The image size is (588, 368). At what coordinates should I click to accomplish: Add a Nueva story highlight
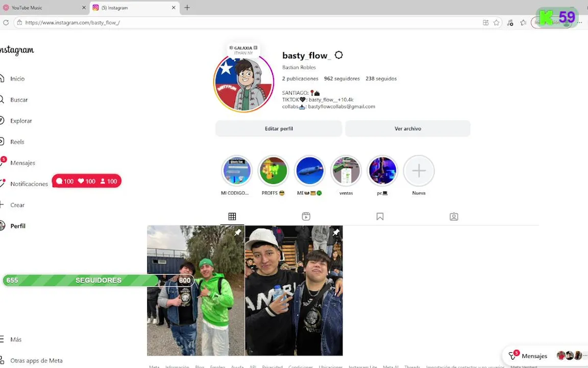(x=419, y=171)
